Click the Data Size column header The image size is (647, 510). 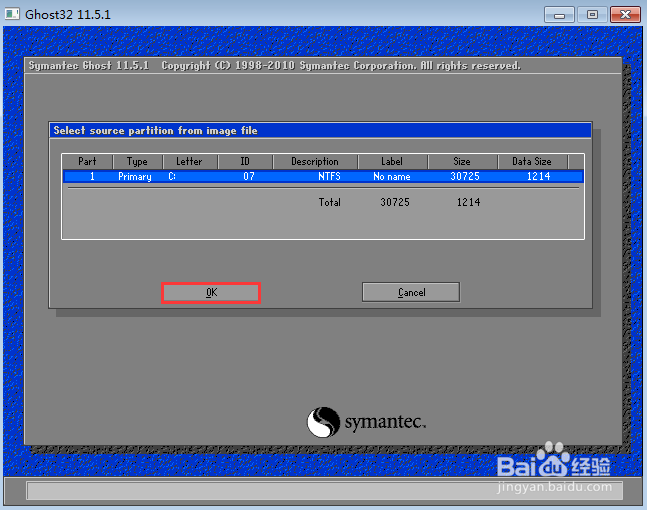[x=532, y=161]
